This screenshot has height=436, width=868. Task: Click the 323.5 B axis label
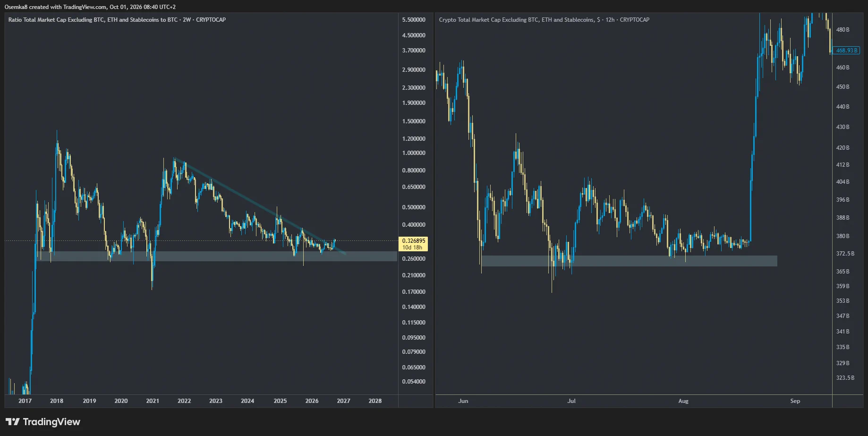pyautogui.click(x=845, y=378)
